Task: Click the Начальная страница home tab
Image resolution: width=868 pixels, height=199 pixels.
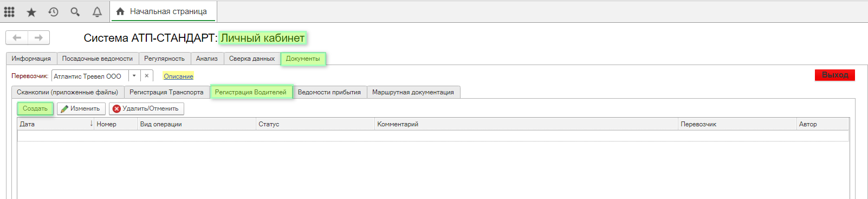Action: [162, 11]
